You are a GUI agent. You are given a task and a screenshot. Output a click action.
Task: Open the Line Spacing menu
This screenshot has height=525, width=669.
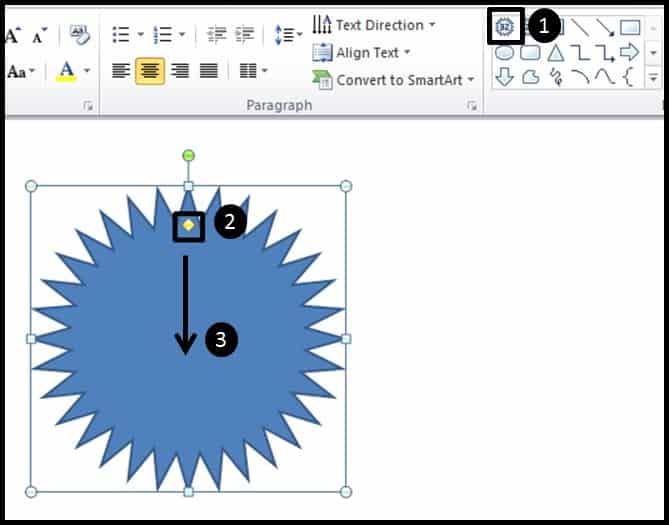288,35
